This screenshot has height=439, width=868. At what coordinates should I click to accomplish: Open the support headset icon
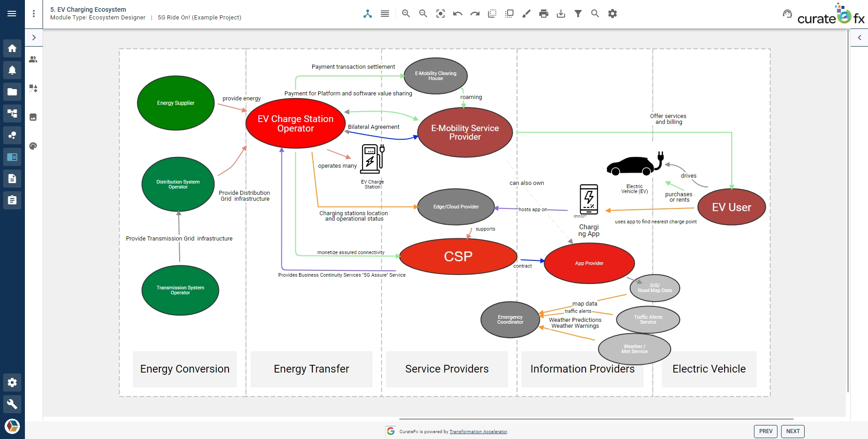[x=787, y=14]
